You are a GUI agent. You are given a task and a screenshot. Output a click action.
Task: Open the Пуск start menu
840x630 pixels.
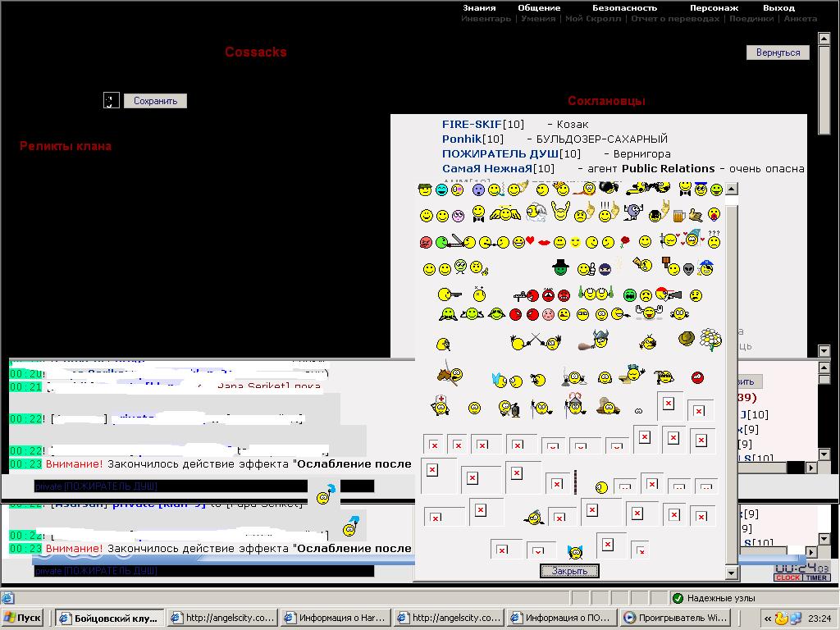(x=22, y=618)
